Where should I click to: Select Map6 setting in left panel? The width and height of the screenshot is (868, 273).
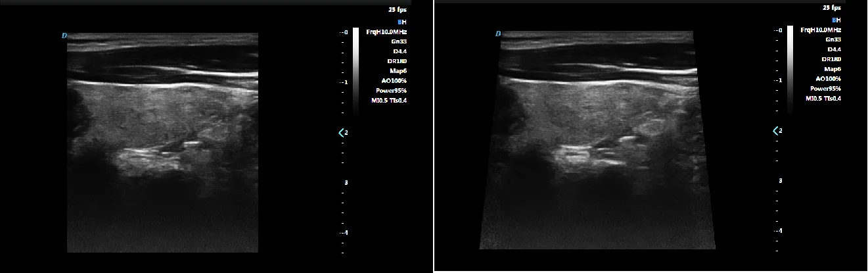[x=399, y=71]
